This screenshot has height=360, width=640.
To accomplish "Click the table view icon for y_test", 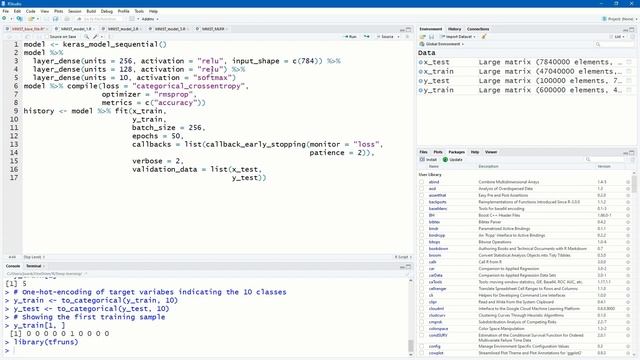I will (629, 81).
